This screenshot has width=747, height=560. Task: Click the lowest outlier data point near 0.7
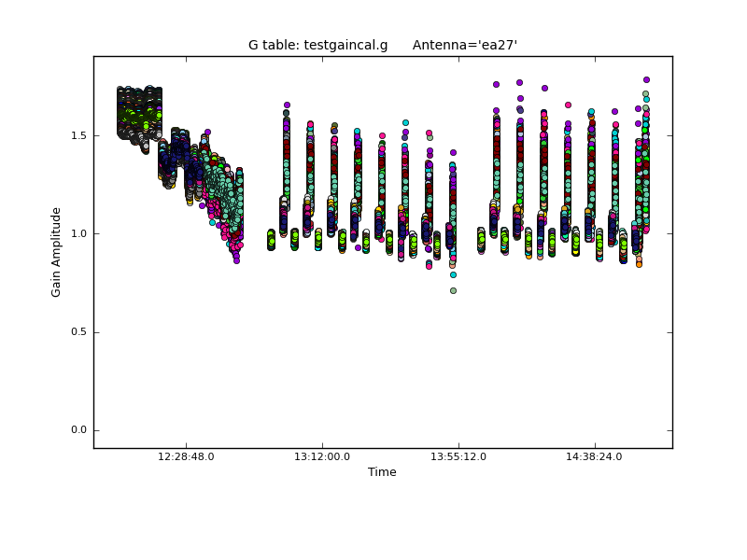tap(453, 290)
